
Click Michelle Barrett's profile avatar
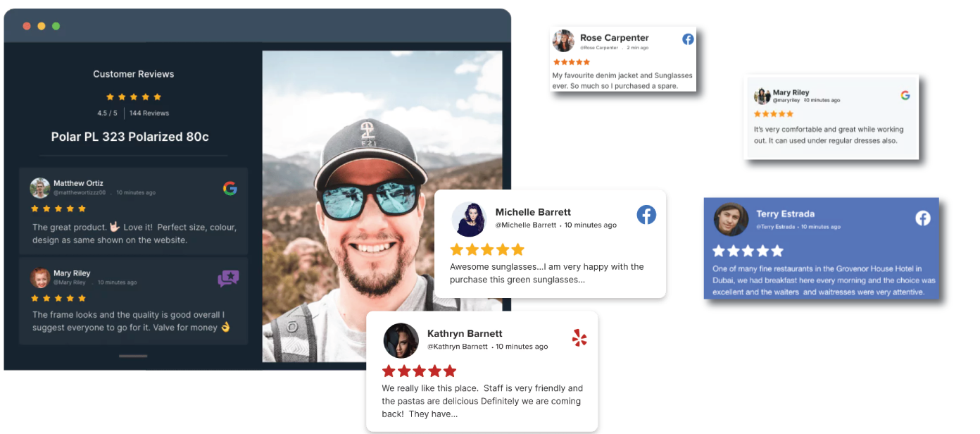[469, 218]
